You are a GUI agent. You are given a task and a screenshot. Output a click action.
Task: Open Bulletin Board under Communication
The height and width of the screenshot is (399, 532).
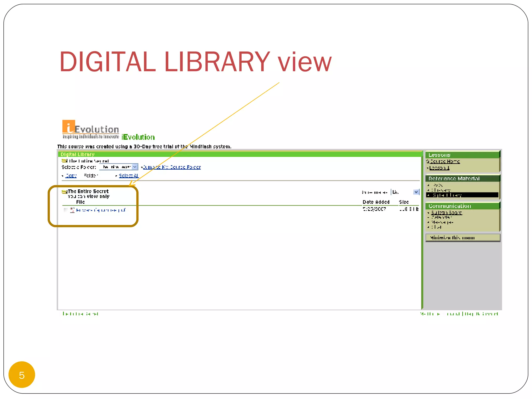(447, 212)
